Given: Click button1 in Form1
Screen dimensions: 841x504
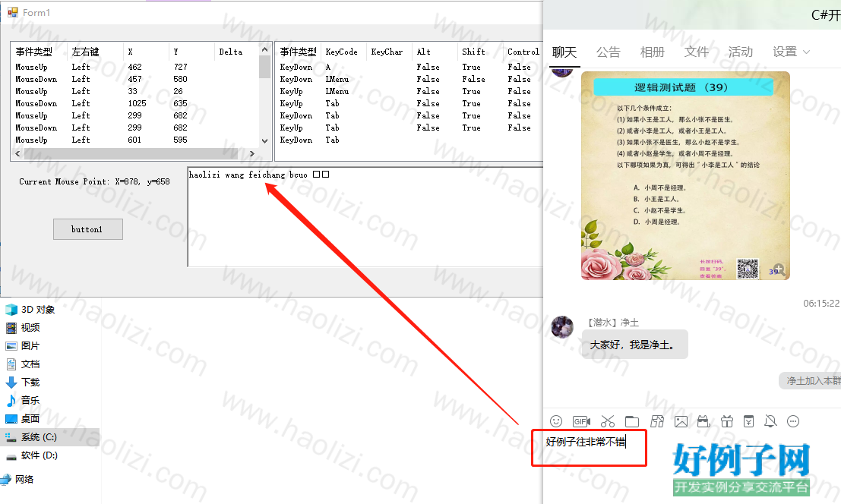Looking at the screenshot, I should 88,229.
